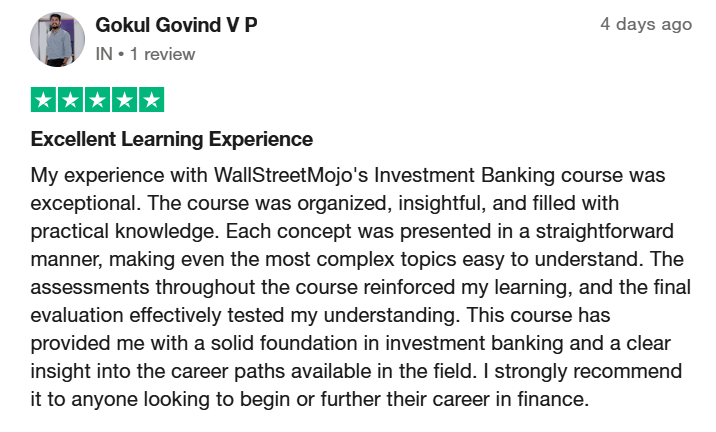Click the second green rating star
The image size is (716, 432).
[x=71, y=100]
